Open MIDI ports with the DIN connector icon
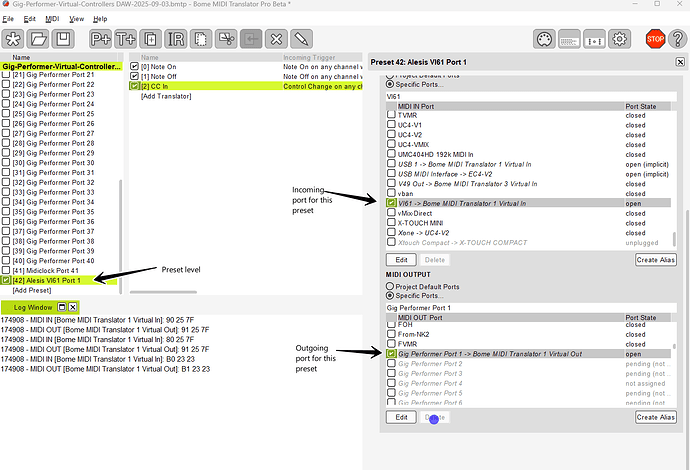Viewport: 690px width, 470px height. (544, 39)
